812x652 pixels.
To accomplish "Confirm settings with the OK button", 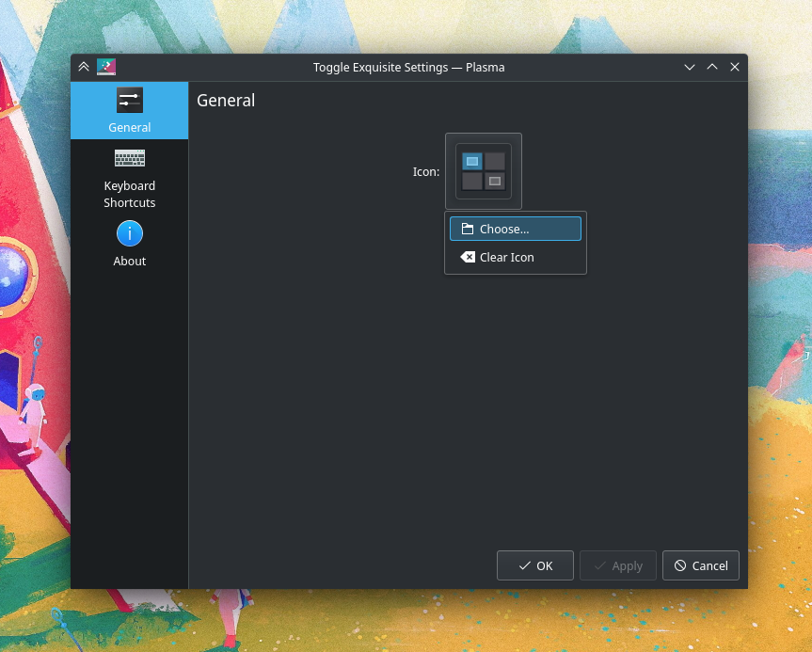I will tap(535, 565).
